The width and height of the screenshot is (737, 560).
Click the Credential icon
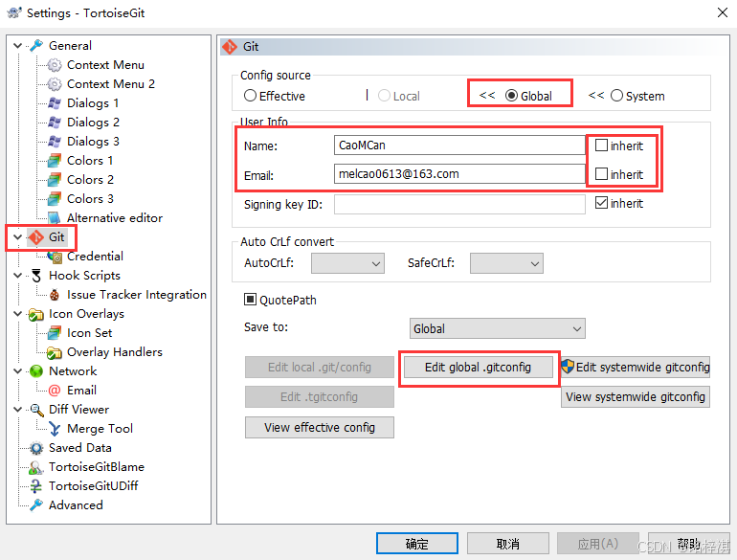[55, 257]
